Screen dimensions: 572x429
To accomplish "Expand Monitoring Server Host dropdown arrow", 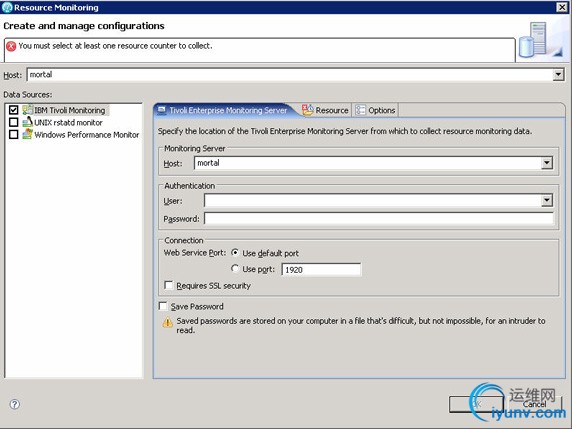I will pos(546,163).
